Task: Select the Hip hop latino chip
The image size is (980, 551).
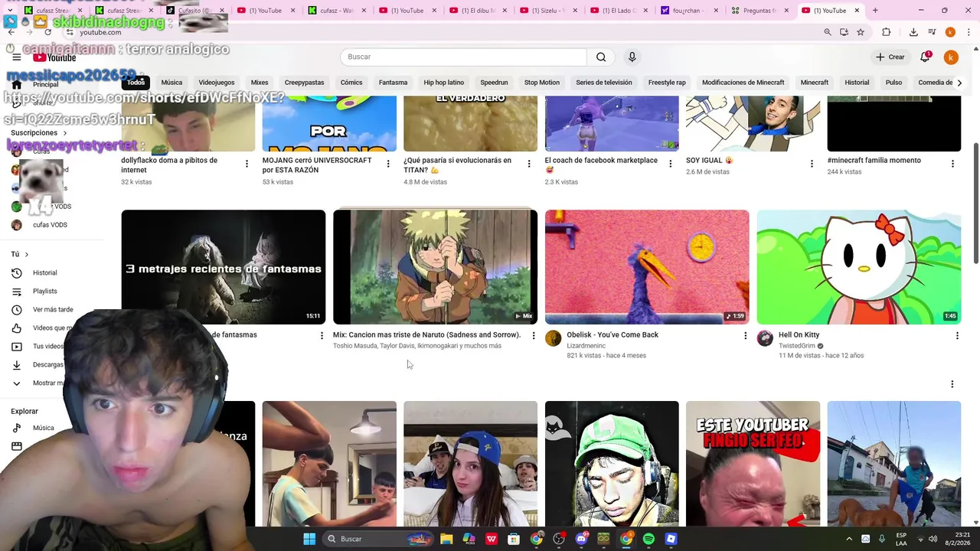Action: 444,83
